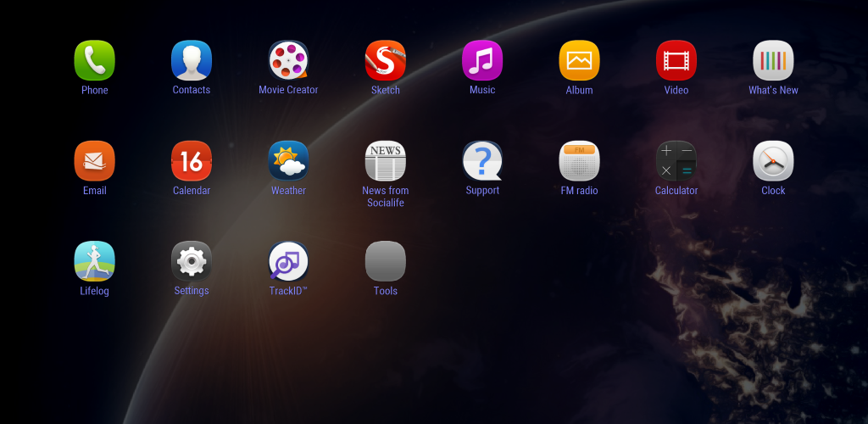Viewport: 868px width, 424px height.
Task: Launch the red Video filmstrip icon
Action: pyautogui.click(x=676, y=60)
